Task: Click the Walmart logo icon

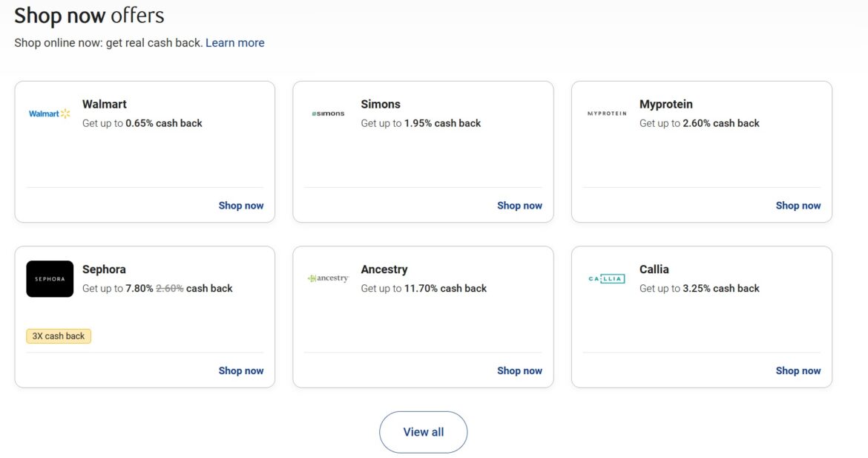Action: (50, 114)
